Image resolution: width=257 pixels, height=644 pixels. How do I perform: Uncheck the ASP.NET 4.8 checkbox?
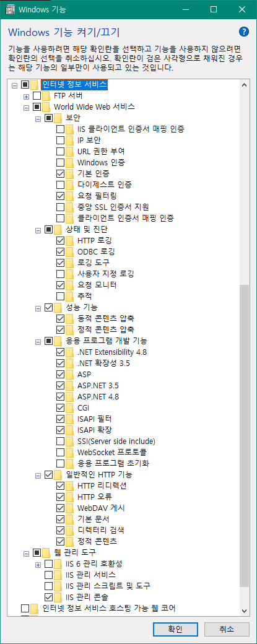coord(60,397)
